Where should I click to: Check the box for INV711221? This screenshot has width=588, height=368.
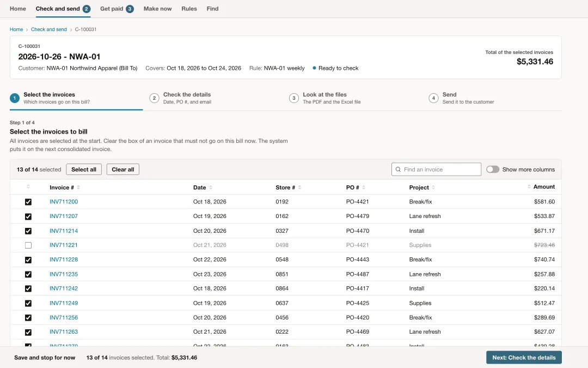[x=28, y=245]
